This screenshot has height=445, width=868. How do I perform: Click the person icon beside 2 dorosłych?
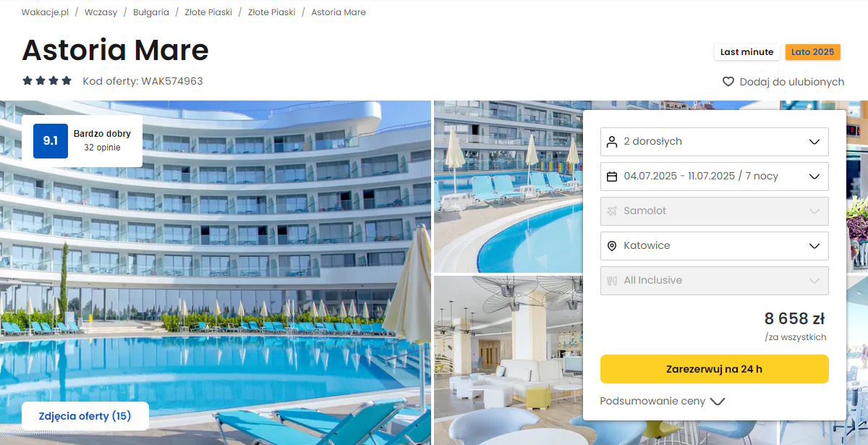click(x=612, y=141)
